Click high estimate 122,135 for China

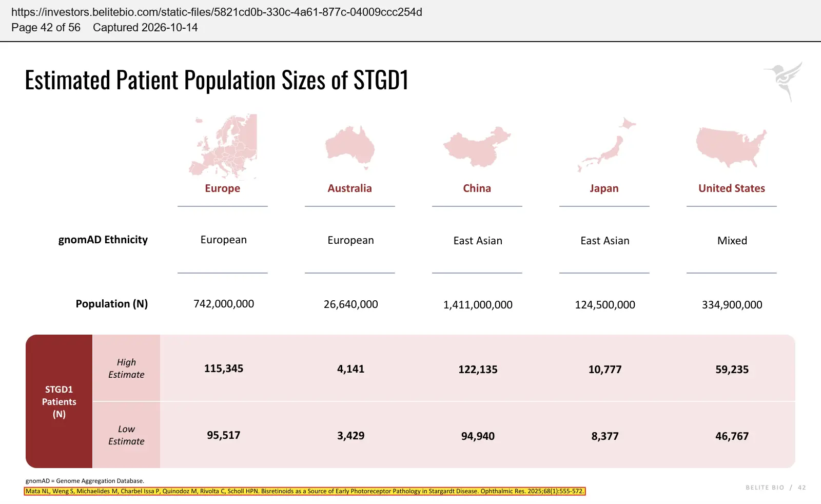[478, 370]
